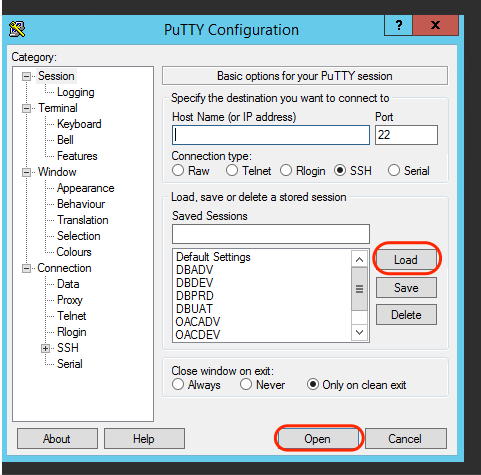The image size is (481, 475).
Task: Open the Serial category in tree
Action: (70, 364)
